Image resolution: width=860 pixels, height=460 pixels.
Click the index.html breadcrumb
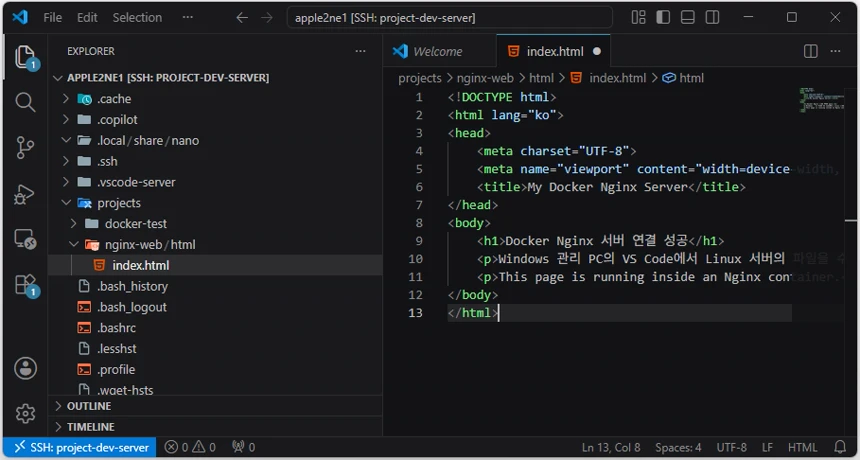[x=609, y=78]
